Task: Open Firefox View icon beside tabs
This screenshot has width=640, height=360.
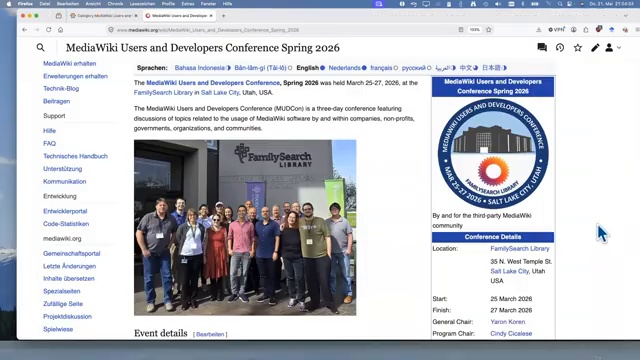Action: (x=58, y=16)
